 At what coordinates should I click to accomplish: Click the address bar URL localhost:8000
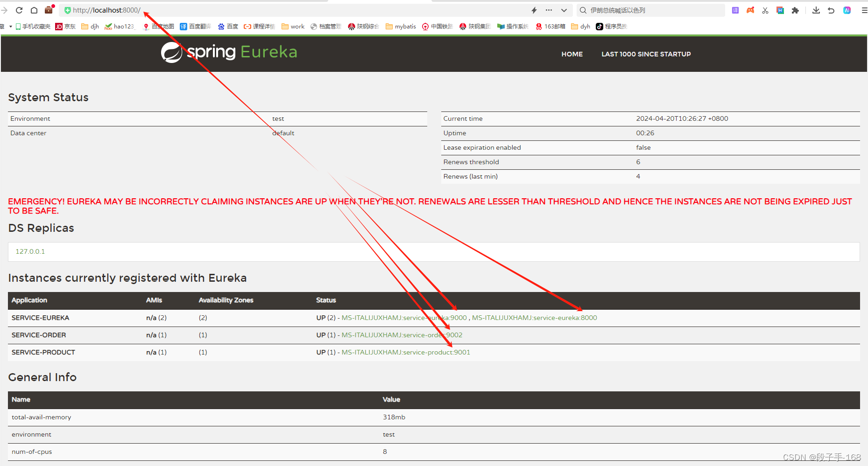pos(106,10)
